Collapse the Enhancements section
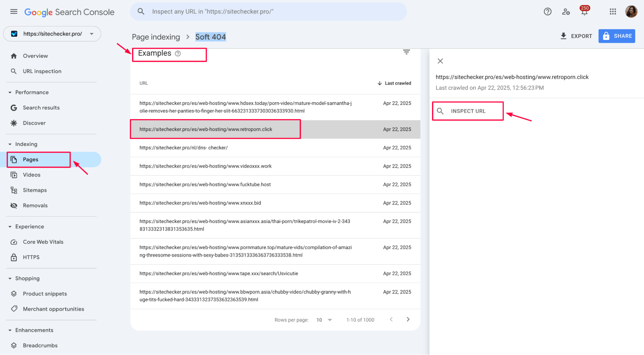The image size is (644, 355). 10,330
